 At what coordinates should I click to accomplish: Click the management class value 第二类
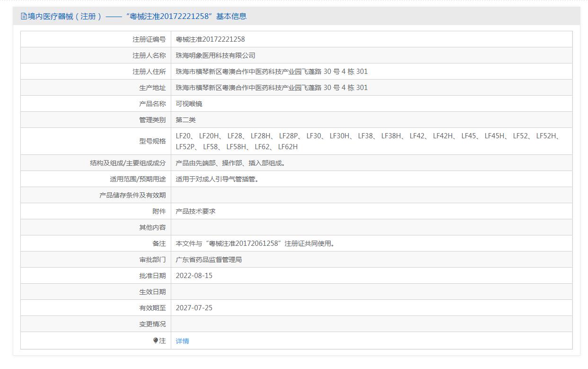pyautogui.click(x=185, y=120)
